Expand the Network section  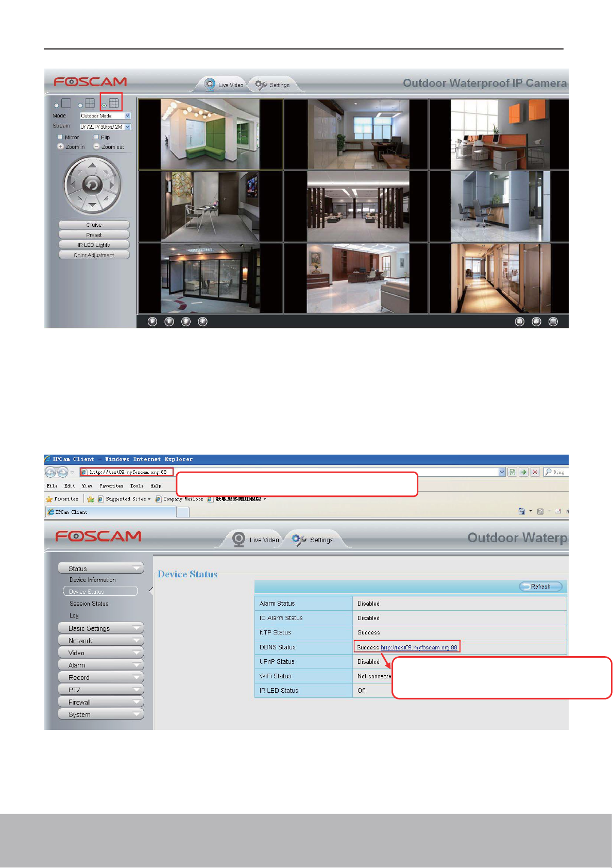[101, 640]
